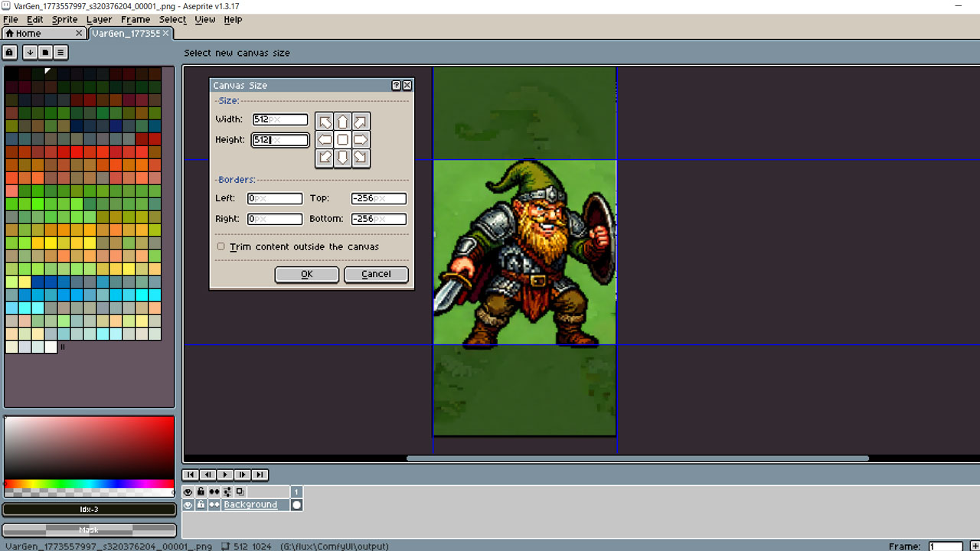Choose the bottom-right anchor arrow
The image size is (980, 551).
361,158
